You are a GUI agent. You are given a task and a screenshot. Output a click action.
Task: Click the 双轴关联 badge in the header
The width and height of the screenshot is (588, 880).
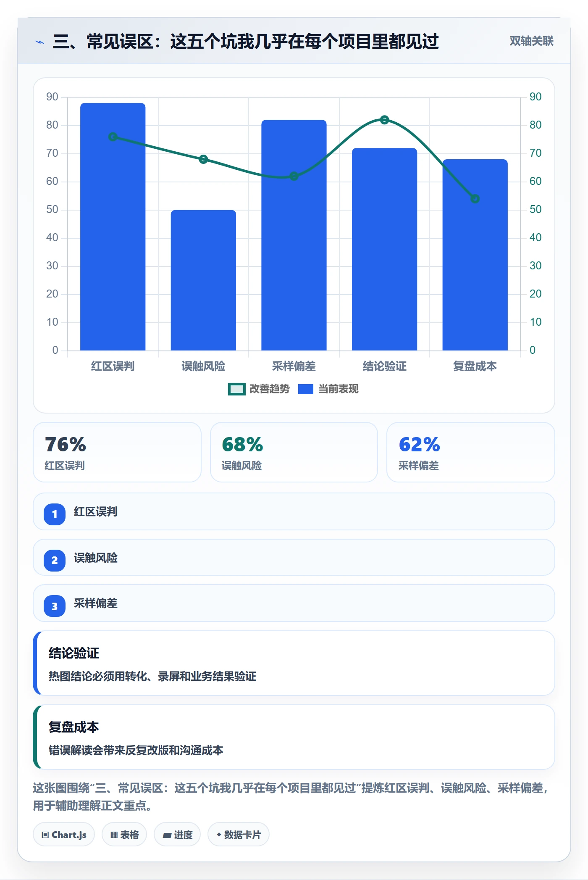[531, 41]
